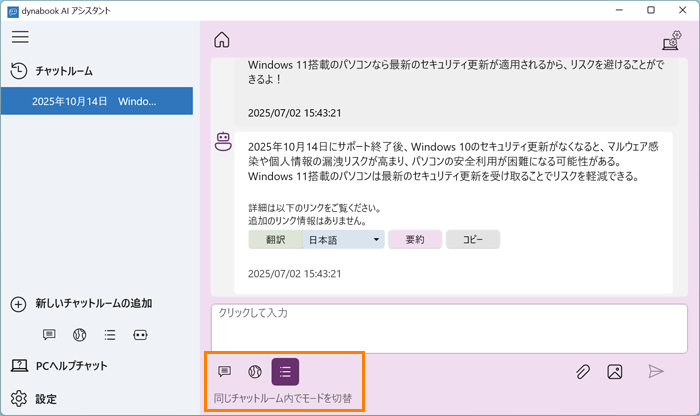Click the chat room history clock icon

(x=18, y=71)
